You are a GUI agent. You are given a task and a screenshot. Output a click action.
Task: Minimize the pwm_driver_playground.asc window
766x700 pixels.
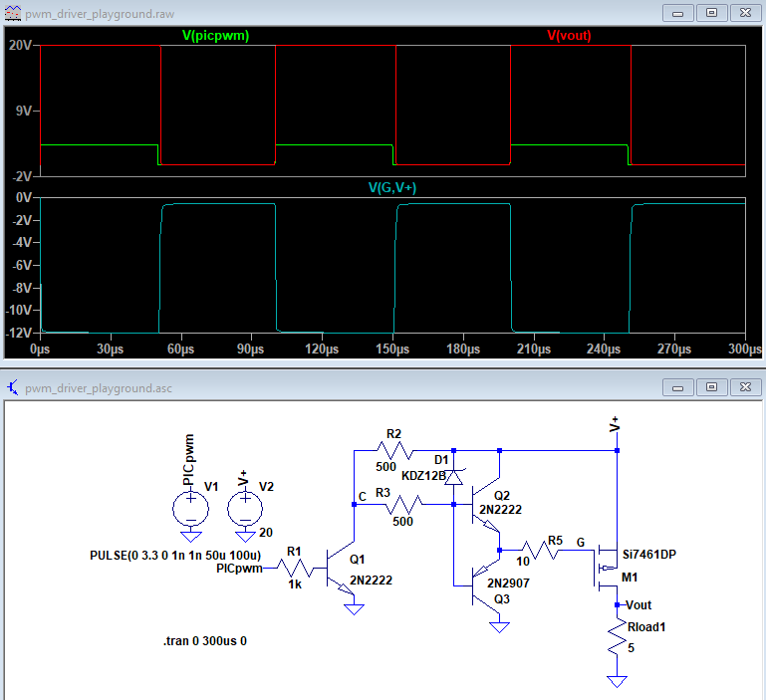pos(677,388)
